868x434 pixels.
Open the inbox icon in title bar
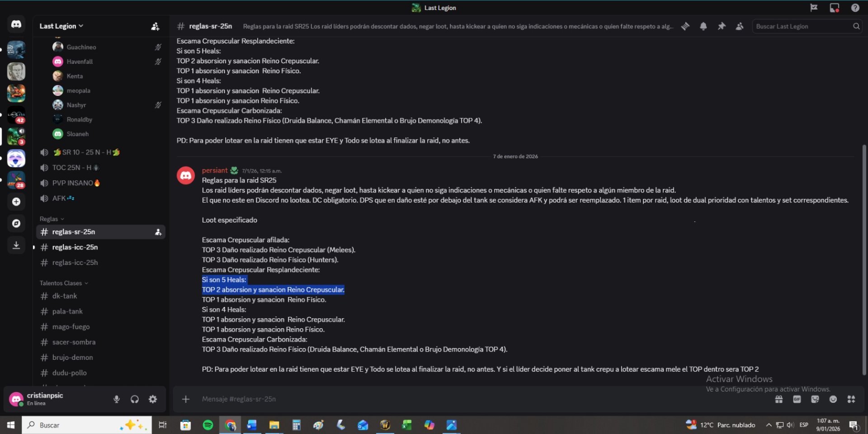pyautogui.click(x=834, y=8)
